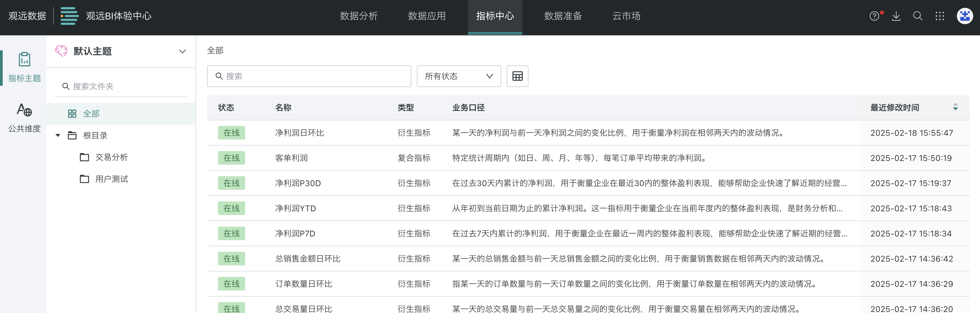Viewport: 980px width, 313px height.
Task: Click 在线 badge for 客单利润
Action: [231, 158]
